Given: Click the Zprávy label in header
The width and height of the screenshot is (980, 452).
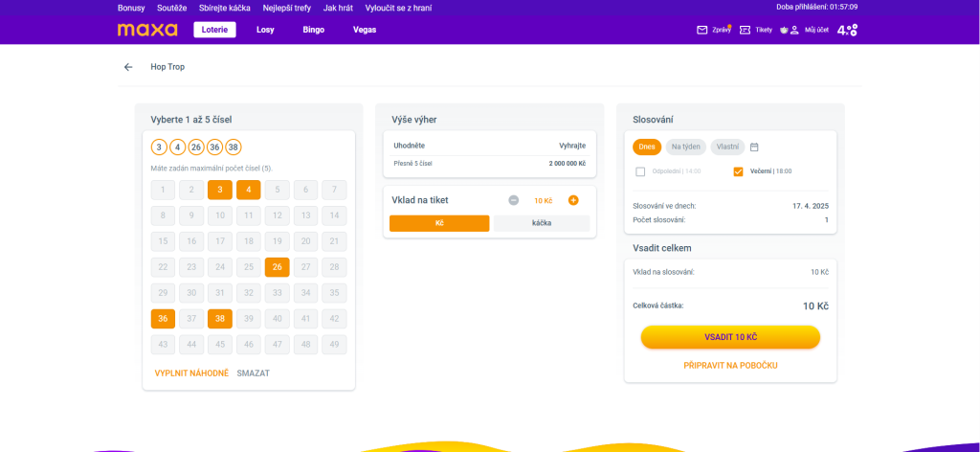Looking at the screenshot, I should tap(722, 30).
